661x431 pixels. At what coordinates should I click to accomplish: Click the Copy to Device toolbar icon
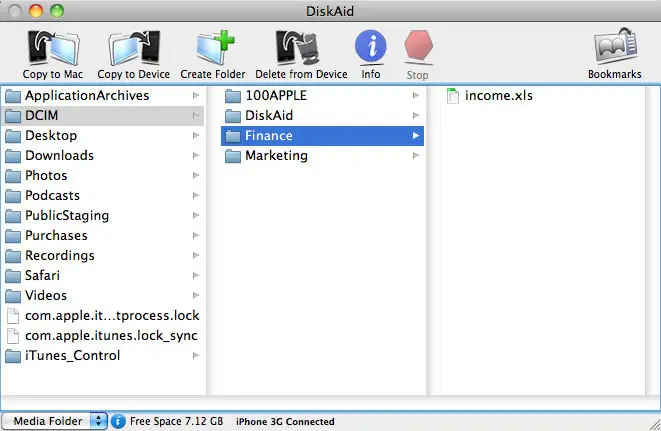[x=134, y=48]
